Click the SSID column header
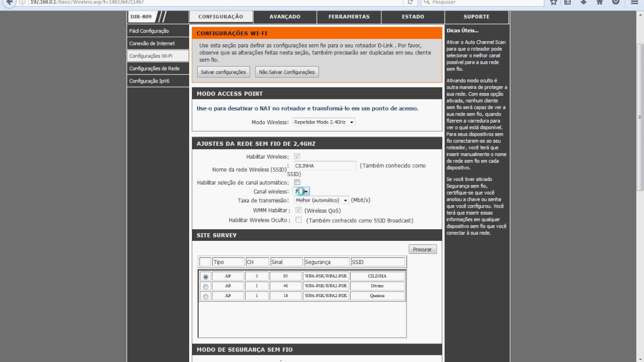 point(378,262)
